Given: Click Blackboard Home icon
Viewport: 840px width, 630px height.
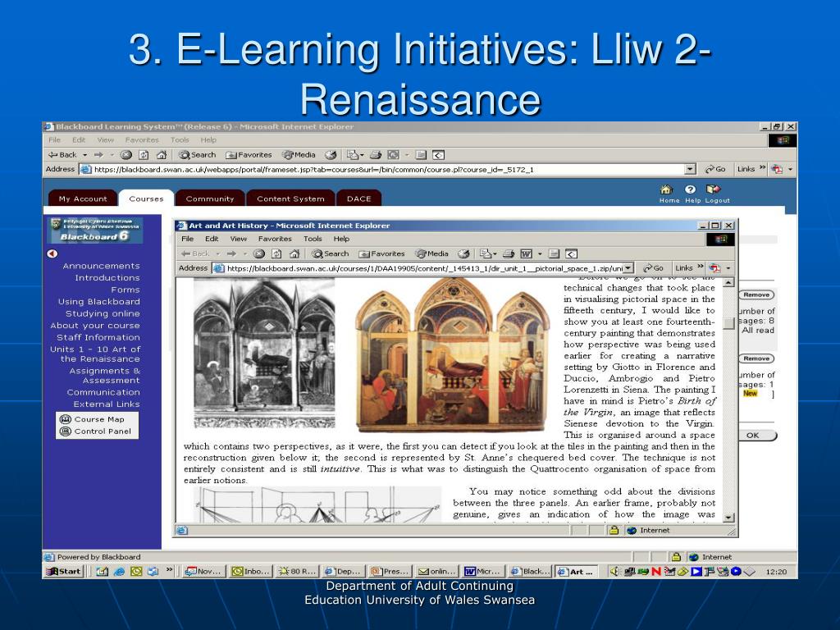Looking at the screenshot, I should point(667,189).
